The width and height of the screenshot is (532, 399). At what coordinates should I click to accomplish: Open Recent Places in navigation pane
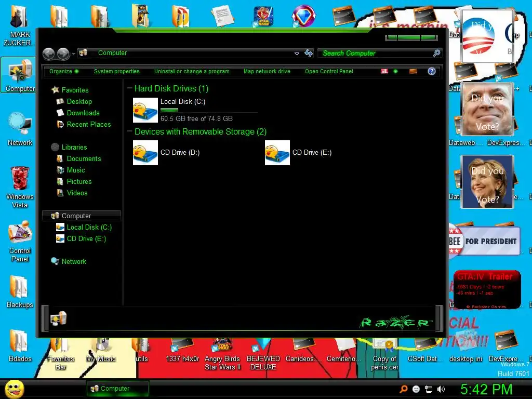88,125
